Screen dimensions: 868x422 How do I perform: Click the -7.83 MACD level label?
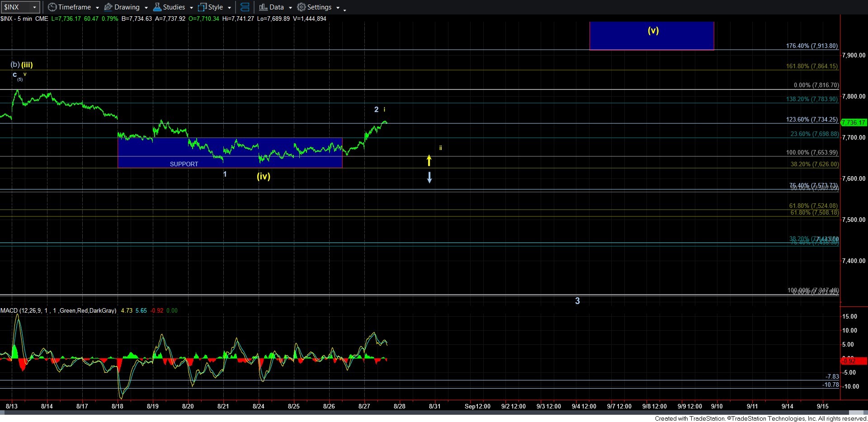click(x=832, y=376)
